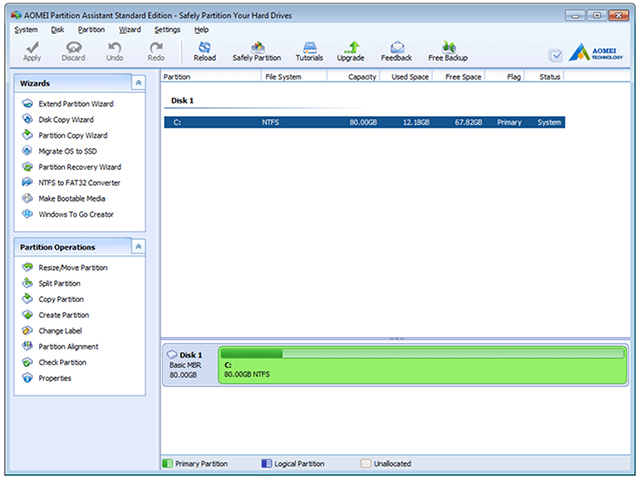
Task: Click the Logical Partition blue legend swatch
Action: (266, 464)
